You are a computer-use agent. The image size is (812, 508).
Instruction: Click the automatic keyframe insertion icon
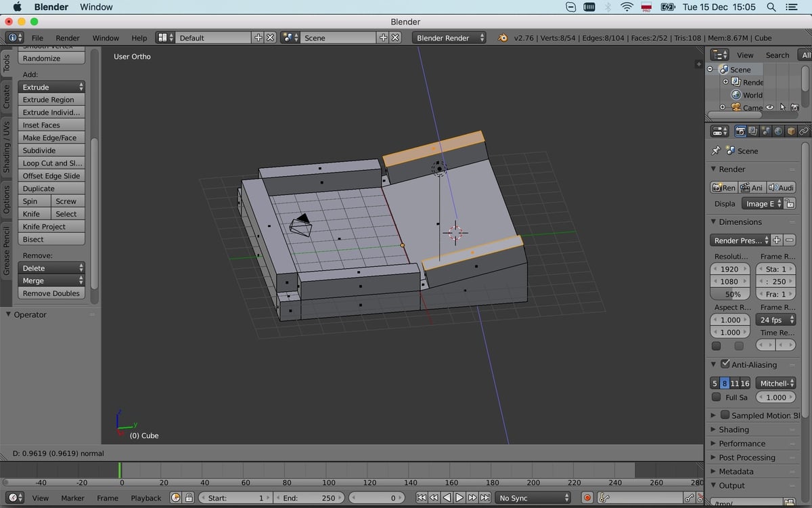[586, 497]
